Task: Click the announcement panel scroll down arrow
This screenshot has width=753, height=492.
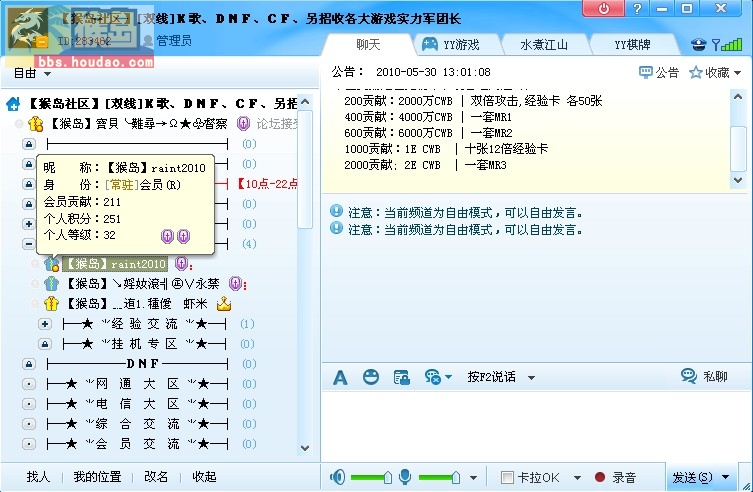Action: tap(738, 180)
